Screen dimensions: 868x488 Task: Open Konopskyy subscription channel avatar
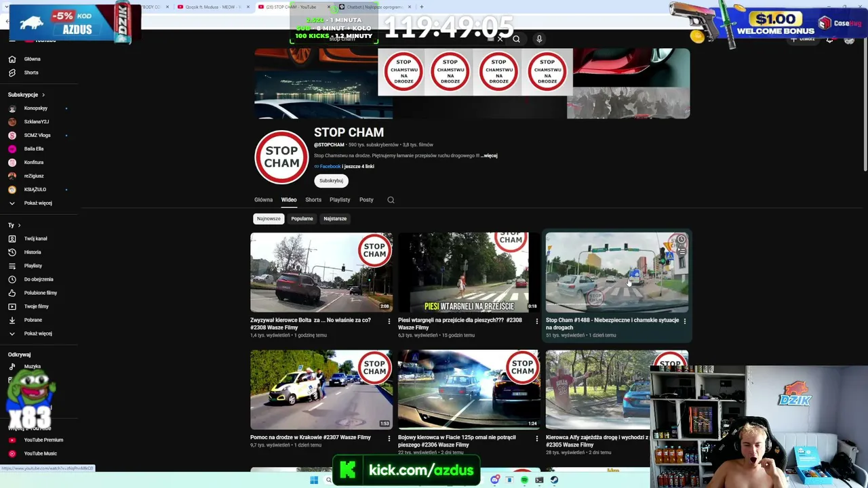pyautogui.click(x=12, y=108)
